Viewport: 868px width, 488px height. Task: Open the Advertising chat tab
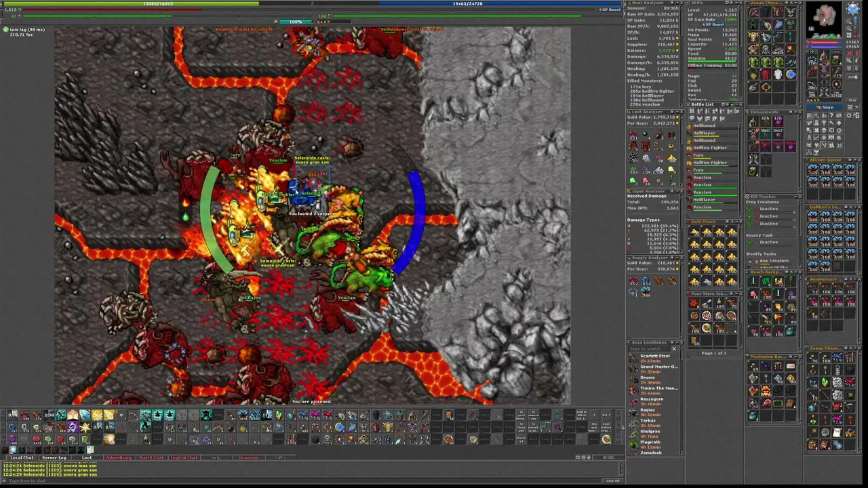click(x=118, y=457)
